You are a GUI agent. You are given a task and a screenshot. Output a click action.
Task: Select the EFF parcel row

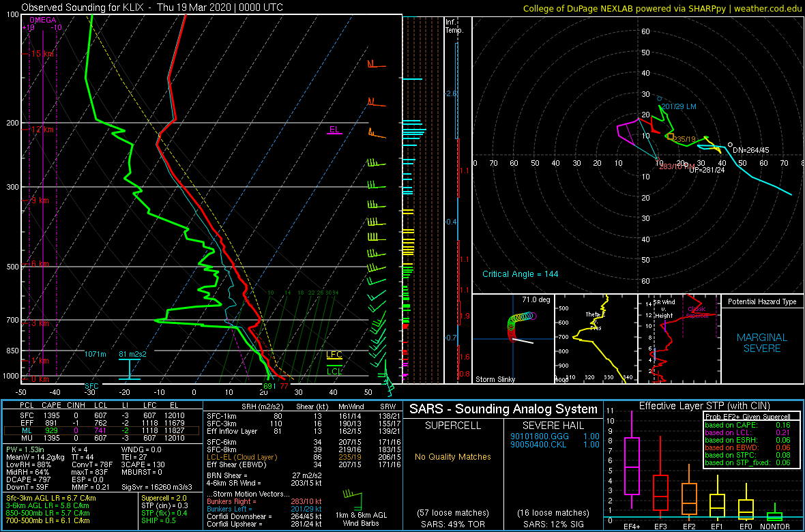(102, 424)
